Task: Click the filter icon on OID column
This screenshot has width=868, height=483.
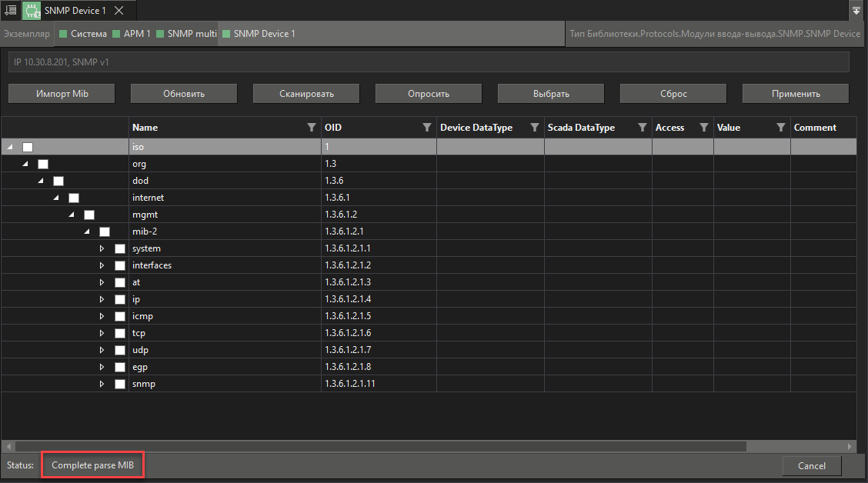Action: [428, 127]
